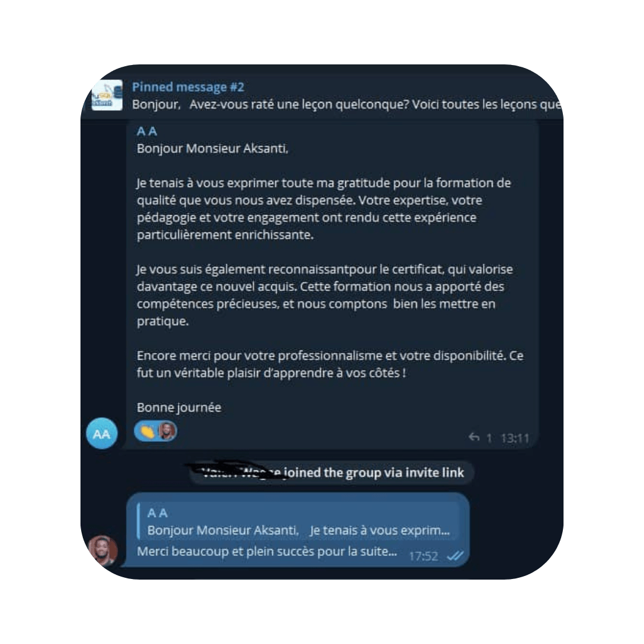The image size is (644, 644).
Task: Click the reply count "1" next to the arrow
Action: click(x=489, y=438)
